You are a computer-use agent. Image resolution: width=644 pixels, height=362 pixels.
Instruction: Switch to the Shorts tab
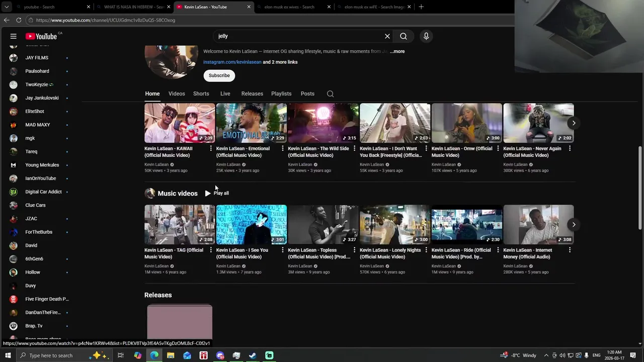coord(201,94)
